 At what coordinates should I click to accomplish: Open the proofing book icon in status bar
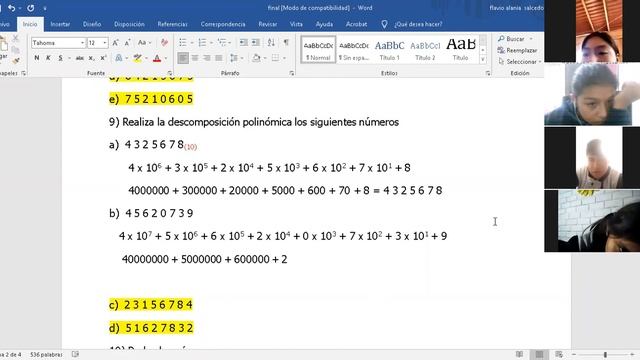75,354
